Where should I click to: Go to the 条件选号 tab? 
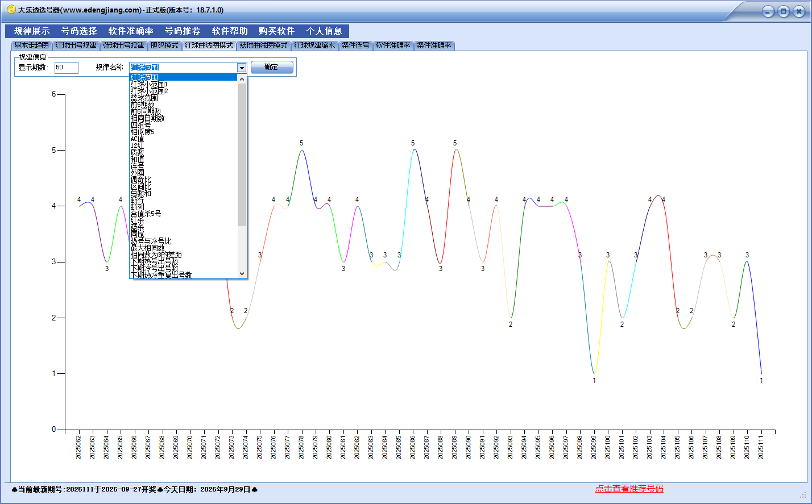(x=355, y=45)
